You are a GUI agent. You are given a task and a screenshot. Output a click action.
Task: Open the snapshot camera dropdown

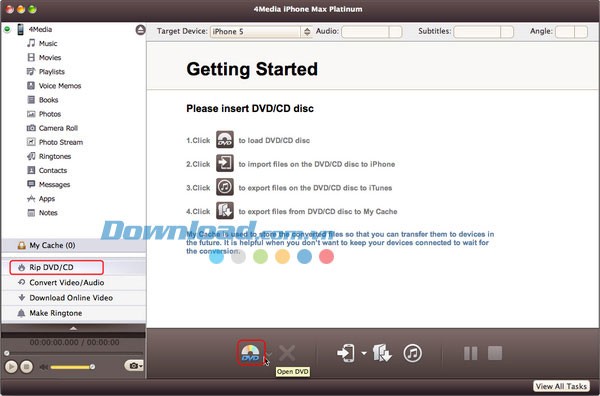point(134,366)
